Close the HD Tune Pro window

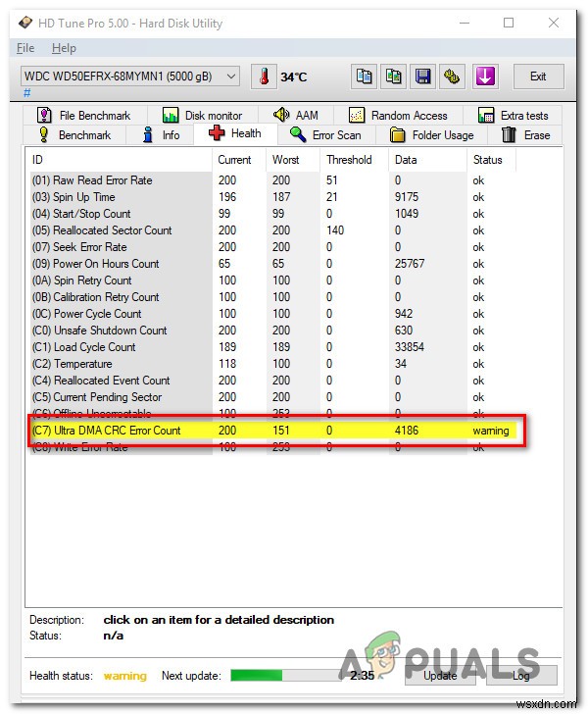pyautogui.click(x=554, y=23)
